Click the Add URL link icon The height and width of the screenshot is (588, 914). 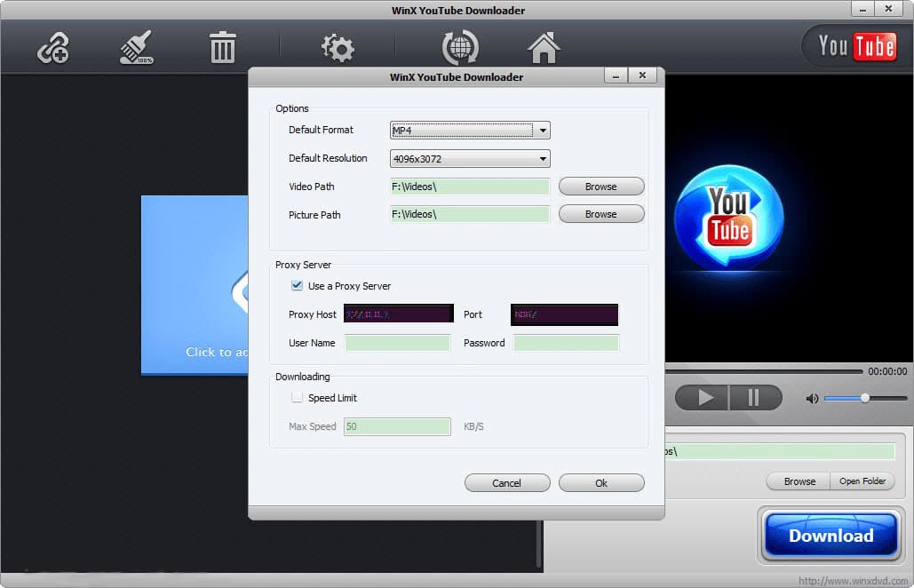[53, 48]
